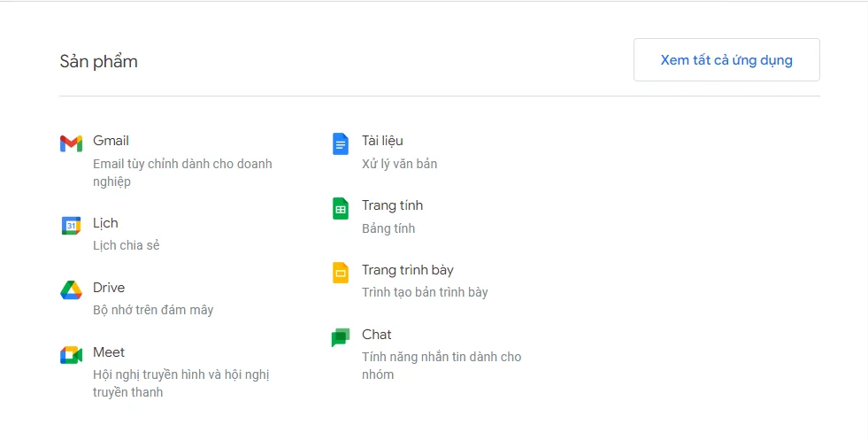Click the "Lịch chia sẻ" description
The image size is (868, 440).
point(127,245)
